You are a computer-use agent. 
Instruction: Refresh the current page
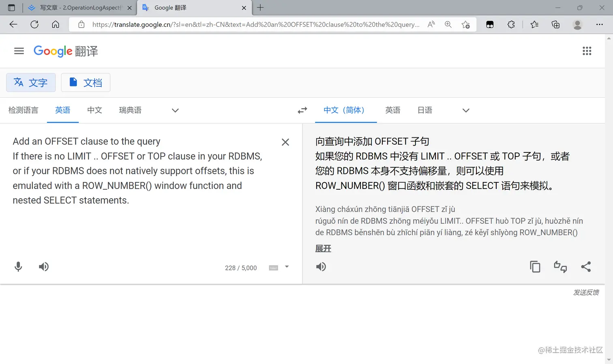point(34,24)
